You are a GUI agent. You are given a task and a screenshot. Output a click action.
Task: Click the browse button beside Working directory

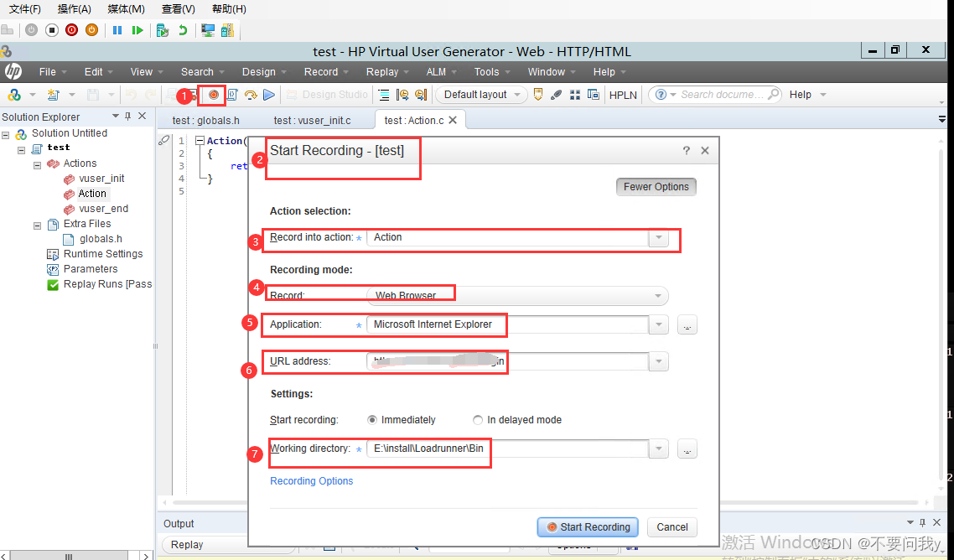(687, 449)
